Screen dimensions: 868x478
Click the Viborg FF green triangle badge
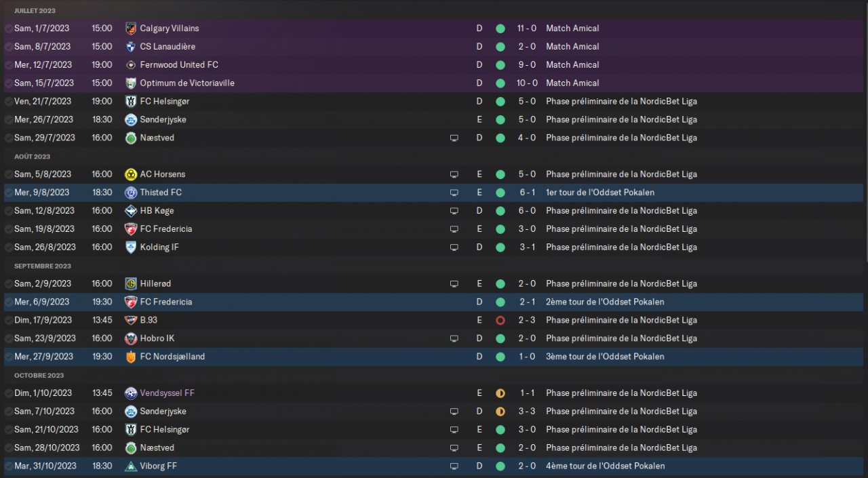click(131, 466)
